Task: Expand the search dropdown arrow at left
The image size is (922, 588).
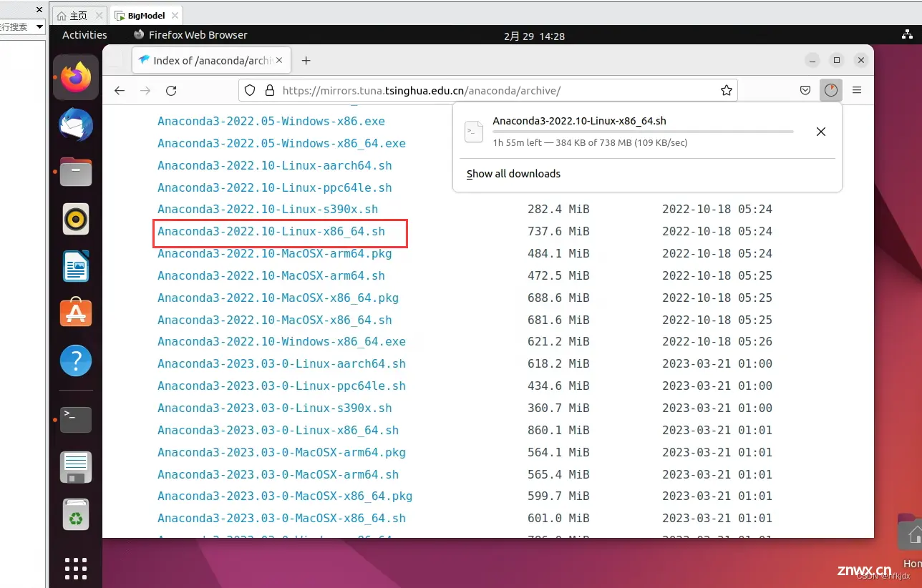Action: [x=39, y=26]
